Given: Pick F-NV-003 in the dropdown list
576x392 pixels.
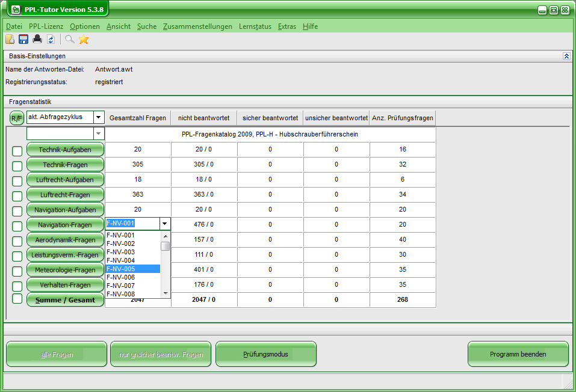Looking at the screenshot, I should click(132, 252).
